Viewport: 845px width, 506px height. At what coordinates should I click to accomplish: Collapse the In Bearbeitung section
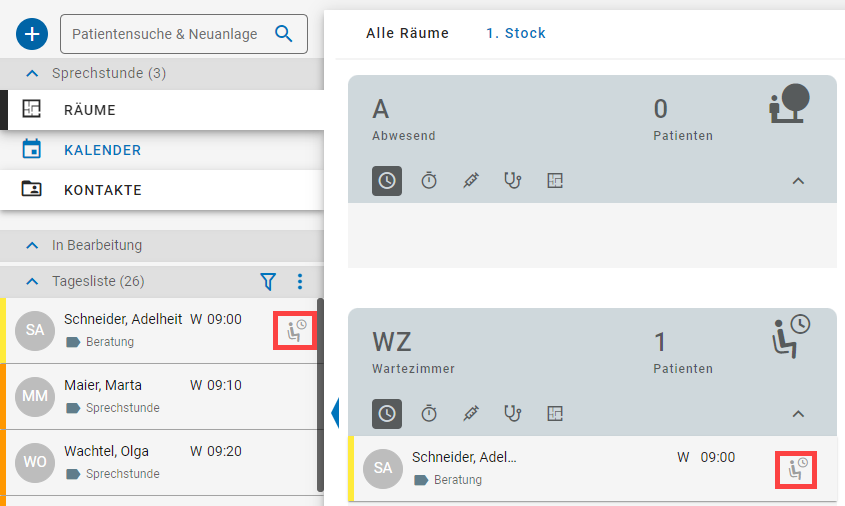click(32, 245)
